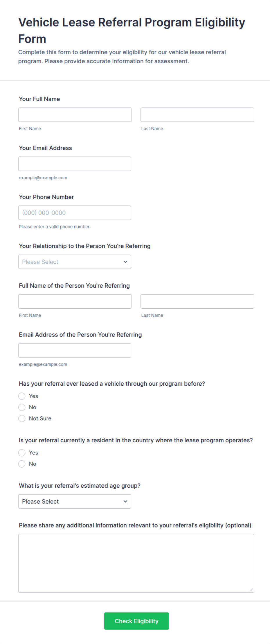Image resolution: width=270 pixels, height=644 pixels.
Task: Select Yes for previously leased vehicle
Action: [x=22, y=396]
